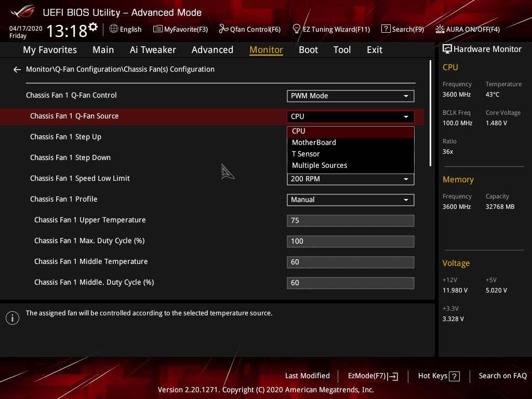
Task: Go to the Boot tab
Action: pyautogui.click(x=309, y=50)
